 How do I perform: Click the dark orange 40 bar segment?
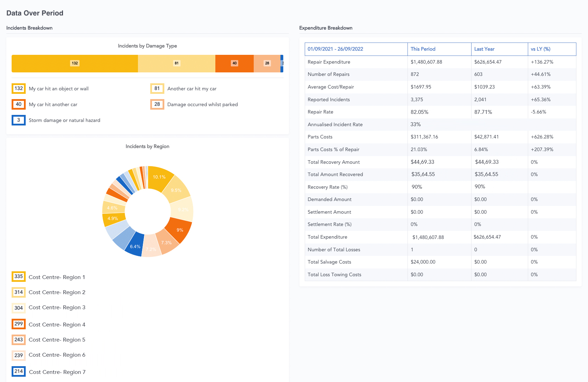(234, 64)
